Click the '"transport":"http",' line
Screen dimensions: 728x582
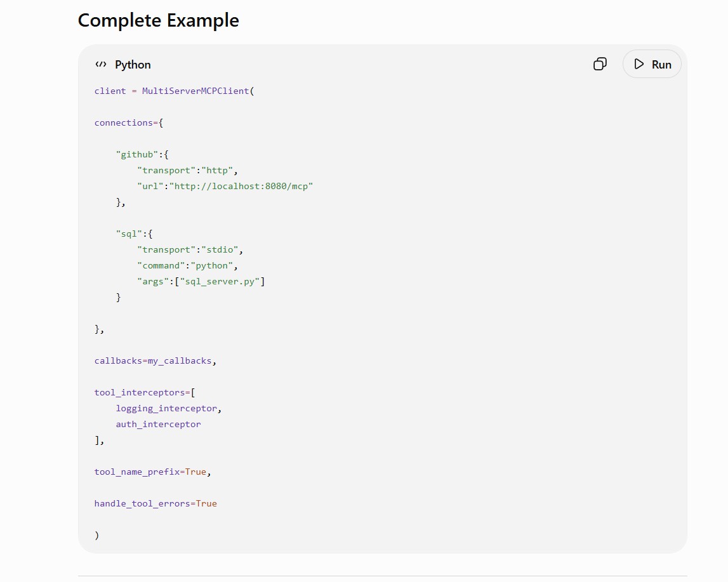tap(187, 170)
